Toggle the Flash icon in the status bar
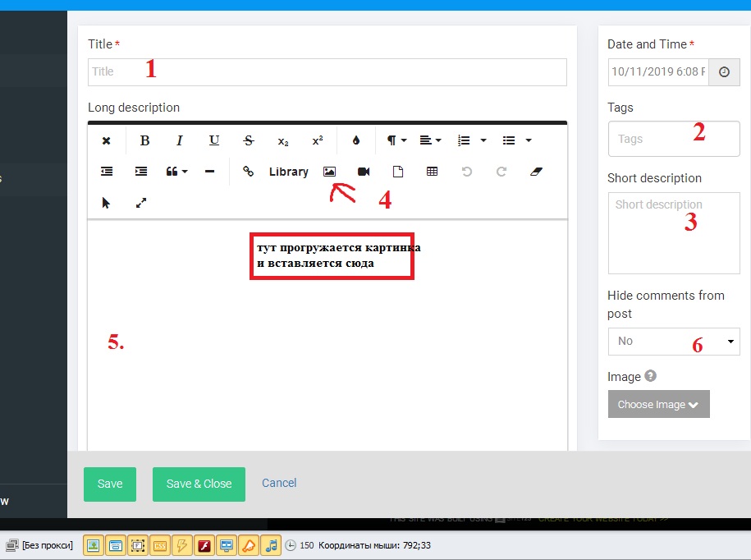Viewport: 751px width, 560px height. 204,545
